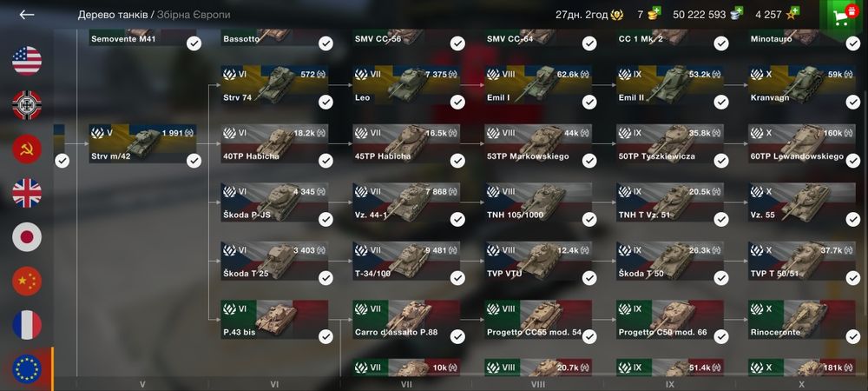Image resolution: width=868 pixels, height=391 pixels.
Task: Open the Strv m/42 tank card
Action: click(142, 143)
